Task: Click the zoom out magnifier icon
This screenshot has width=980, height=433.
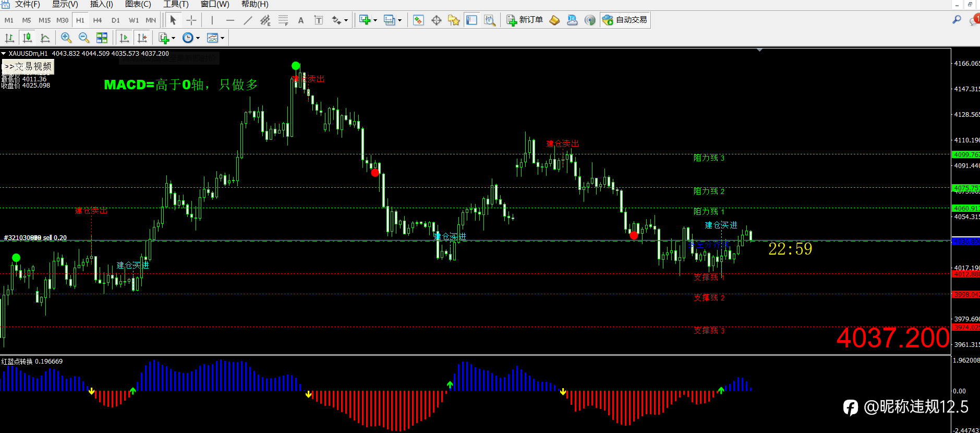Action: click(84, 38)
